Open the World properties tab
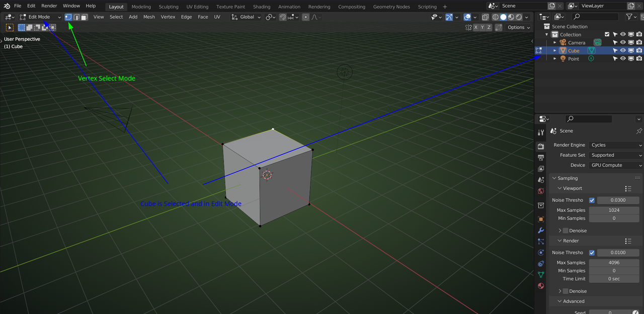 [x=541, y=191]
